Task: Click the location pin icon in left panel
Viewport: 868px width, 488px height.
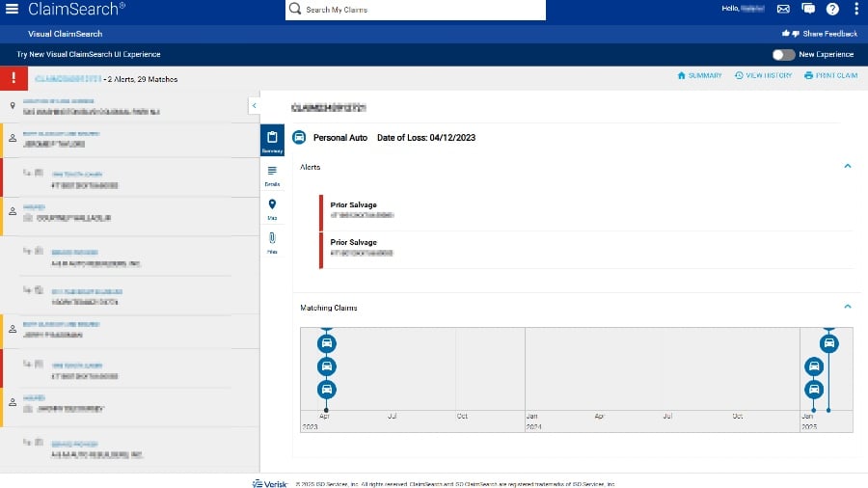Action: [13, 106]
